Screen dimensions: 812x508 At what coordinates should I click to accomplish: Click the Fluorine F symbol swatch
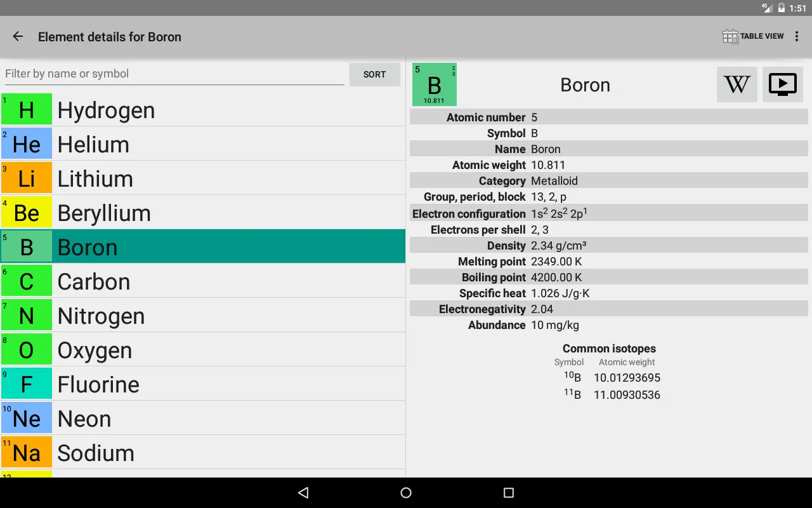pos(27,384)
